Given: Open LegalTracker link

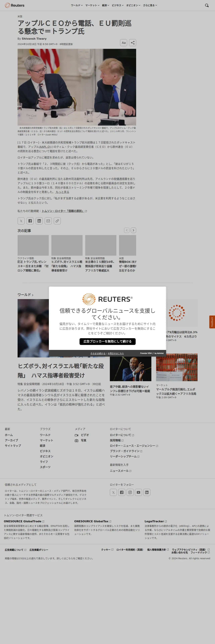Looking at the screenshot, I should 156,521.
